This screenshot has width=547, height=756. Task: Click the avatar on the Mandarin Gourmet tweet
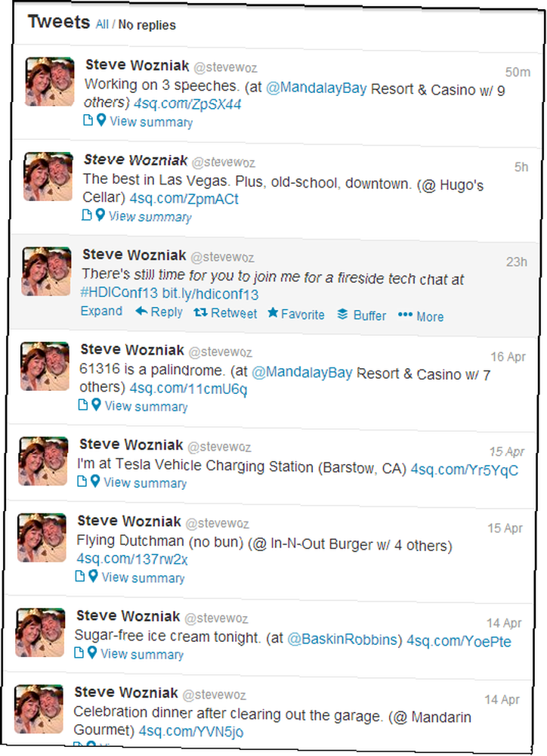pyautogui.click(x=39, y=709)
